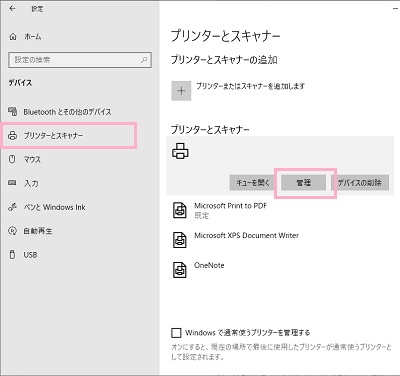Click the 入力 keyboard icon
The width and height of the screenshot is (400, 376).
click(x=12, y=183)
